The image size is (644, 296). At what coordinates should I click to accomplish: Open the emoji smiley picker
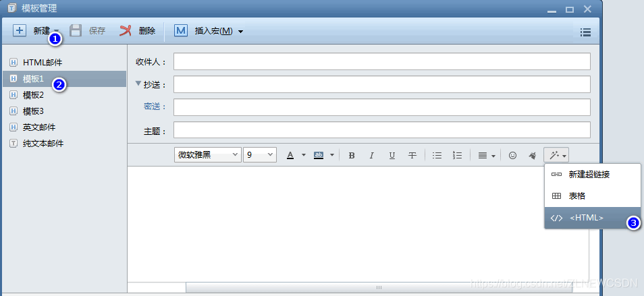tap(512, 155)
